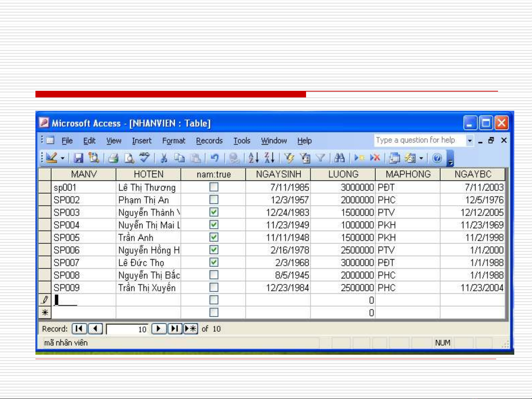Open the Records menu
532x399 pixels.
point(209,141)
